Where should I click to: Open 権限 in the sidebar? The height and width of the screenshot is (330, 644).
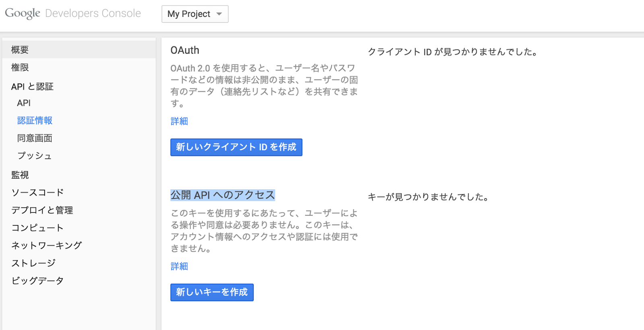point(20,68)
